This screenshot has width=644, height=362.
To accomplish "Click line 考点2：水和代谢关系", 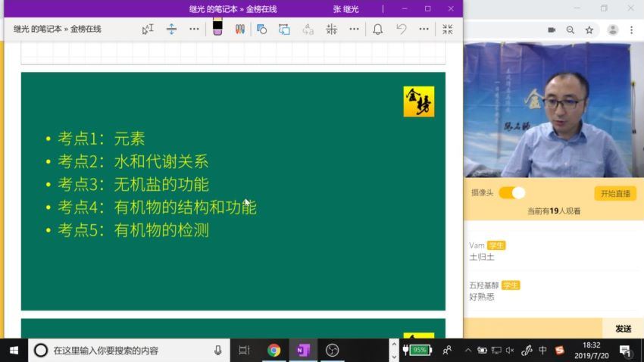I will (x=133, y=162).
